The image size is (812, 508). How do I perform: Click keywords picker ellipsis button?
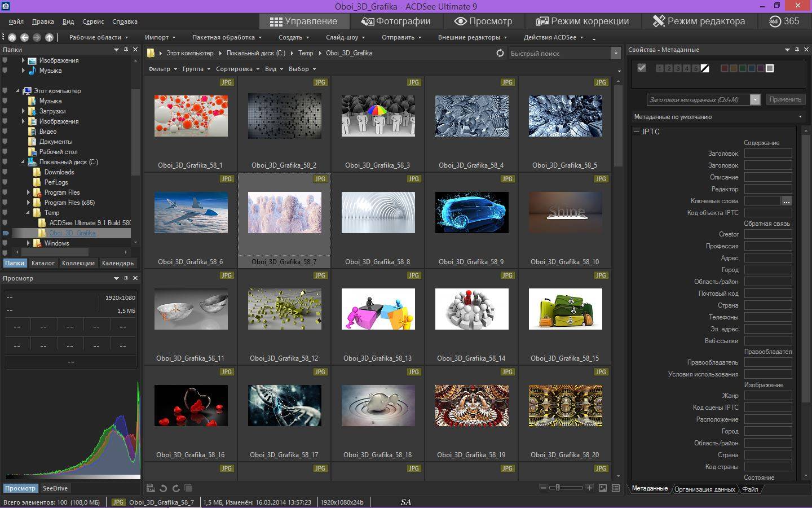(x=787, y=201)
